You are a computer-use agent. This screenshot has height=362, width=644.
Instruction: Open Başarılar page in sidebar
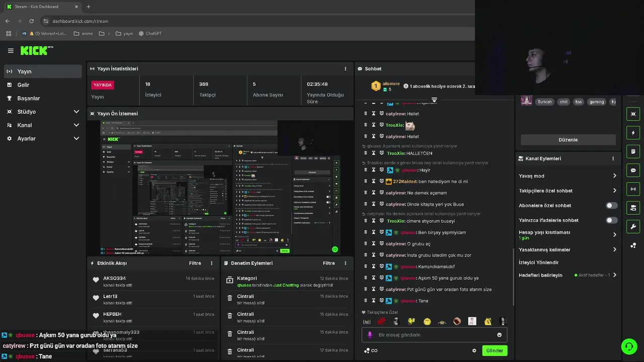[x=43, y=98]
